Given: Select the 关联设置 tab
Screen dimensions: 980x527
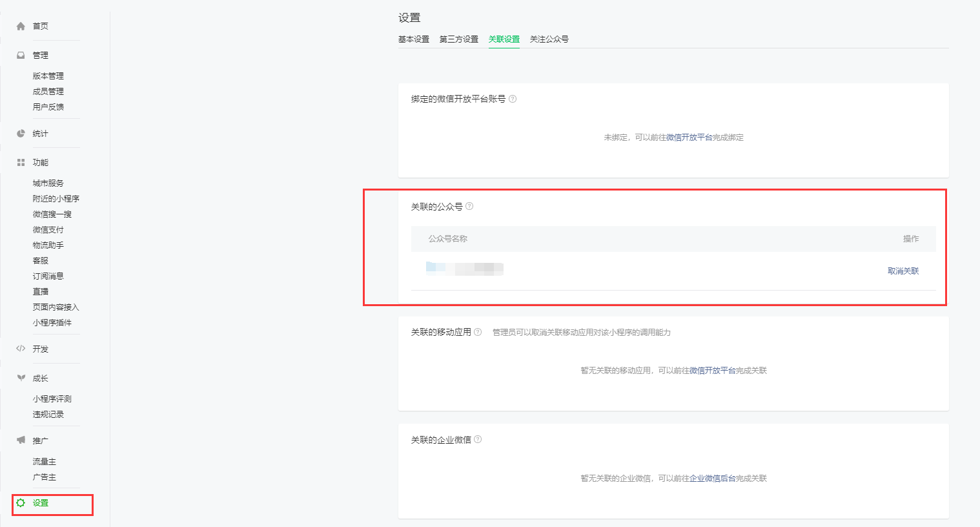Looking at the screenshot, I should tap(504, 39).
